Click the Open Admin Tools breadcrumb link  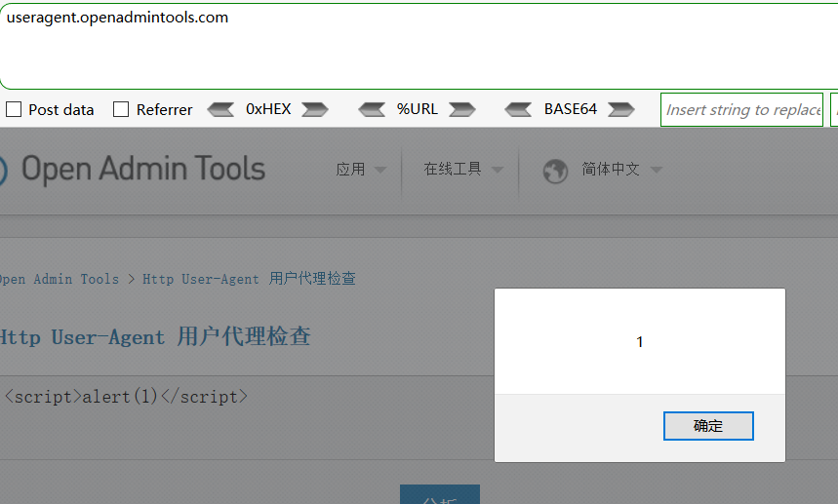tap(60, 279)
